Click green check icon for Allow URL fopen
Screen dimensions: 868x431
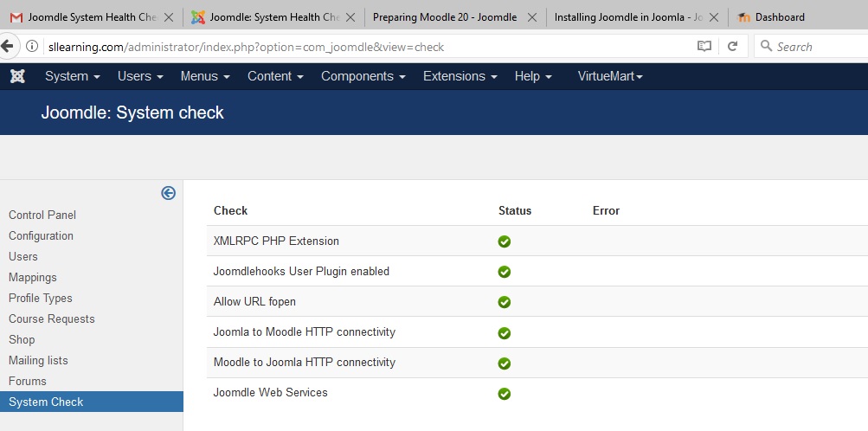point(505,302)
